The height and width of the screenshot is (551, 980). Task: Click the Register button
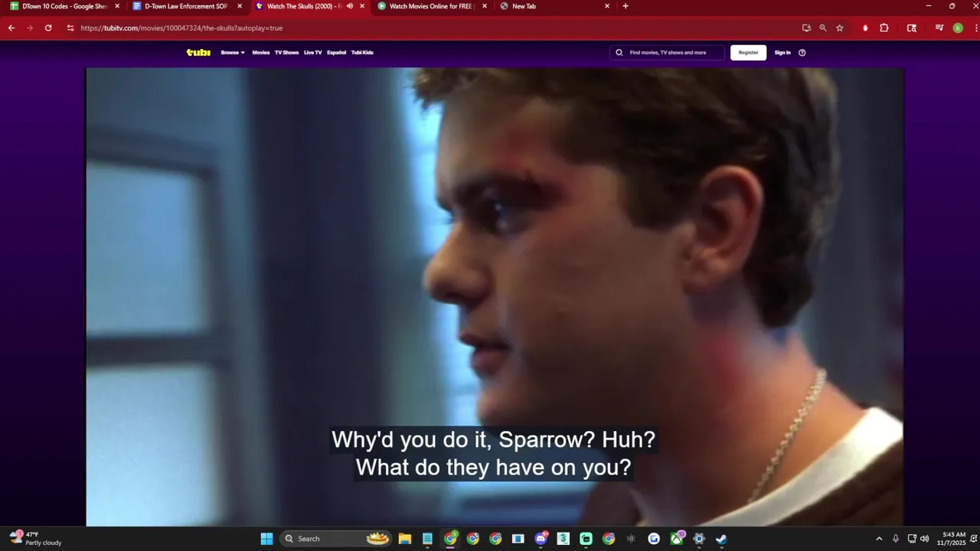(748, 53)
